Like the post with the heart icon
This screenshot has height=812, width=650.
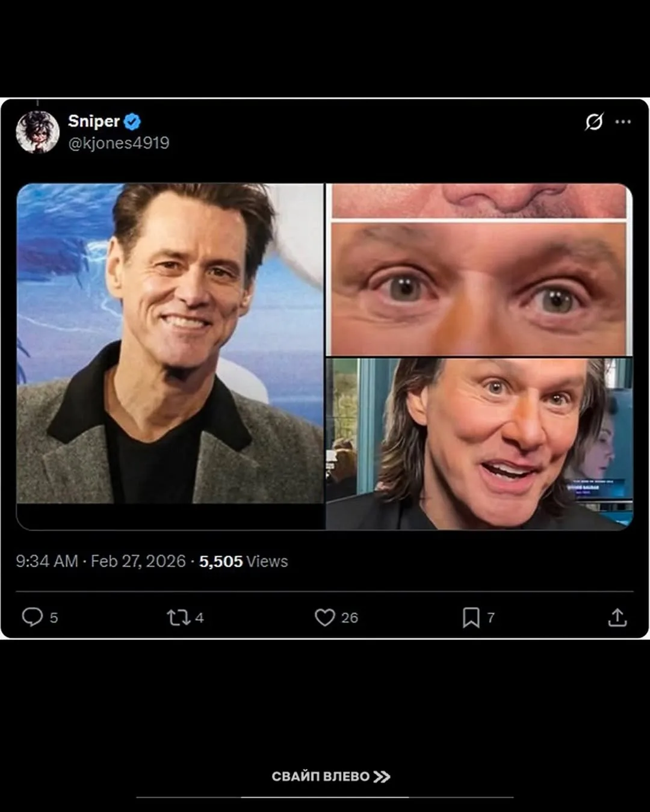pos(325,618)
